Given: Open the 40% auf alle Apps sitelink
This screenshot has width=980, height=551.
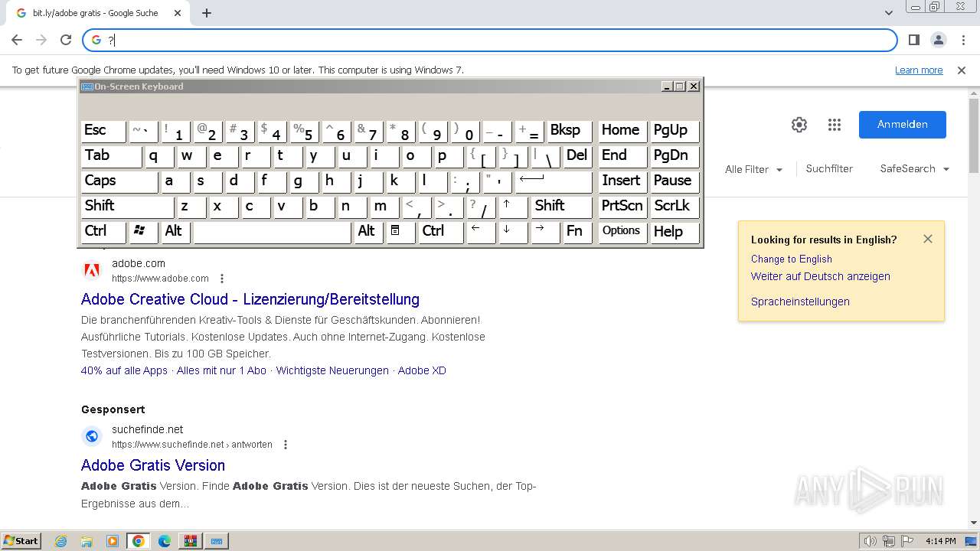Looking at the screenshot, I should pyautogui.click(x=124, y=370).
